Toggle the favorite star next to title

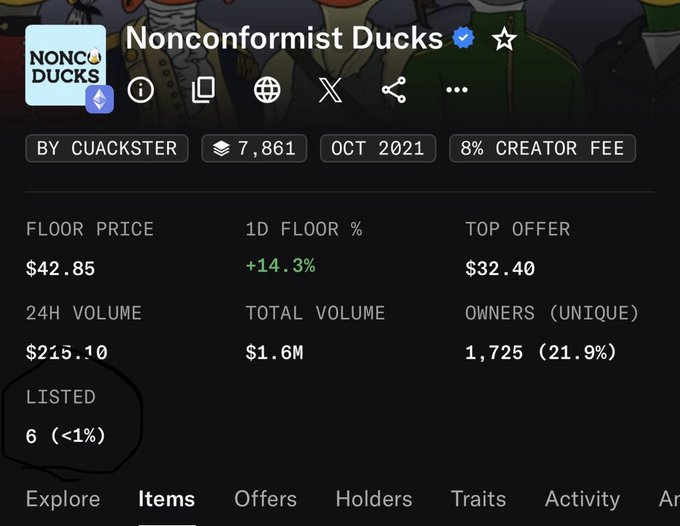click(x=504, y=39)
